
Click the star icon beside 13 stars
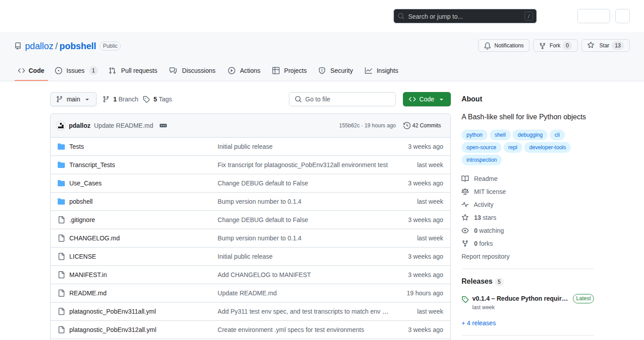click(x=465, y=218)
